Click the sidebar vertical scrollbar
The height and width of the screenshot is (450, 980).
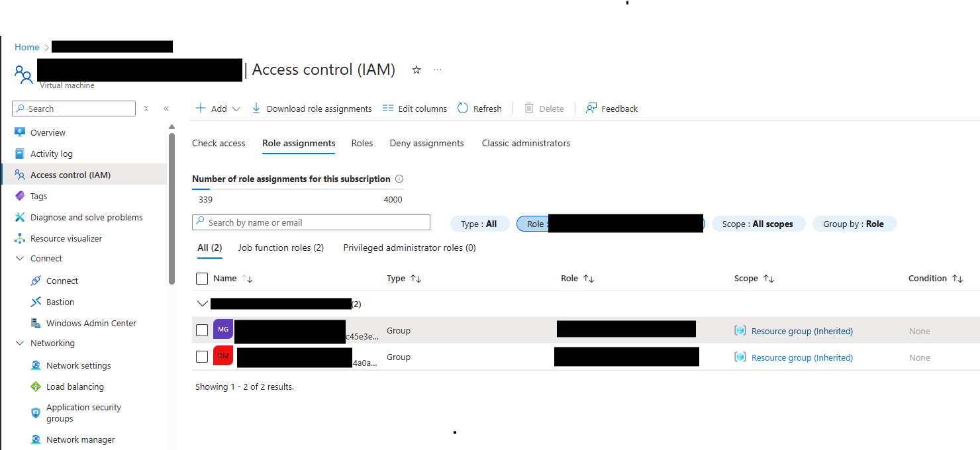[172, 208]
